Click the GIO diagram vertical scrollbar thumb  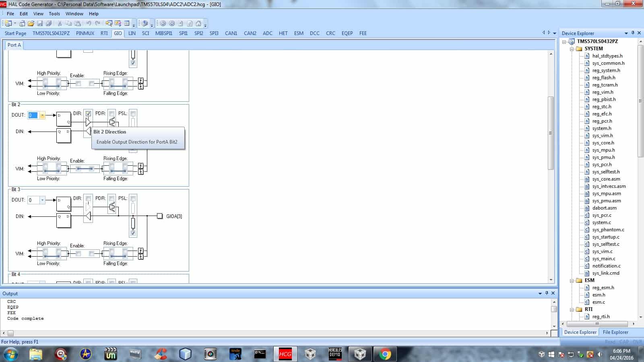click(x=551, y=133)
